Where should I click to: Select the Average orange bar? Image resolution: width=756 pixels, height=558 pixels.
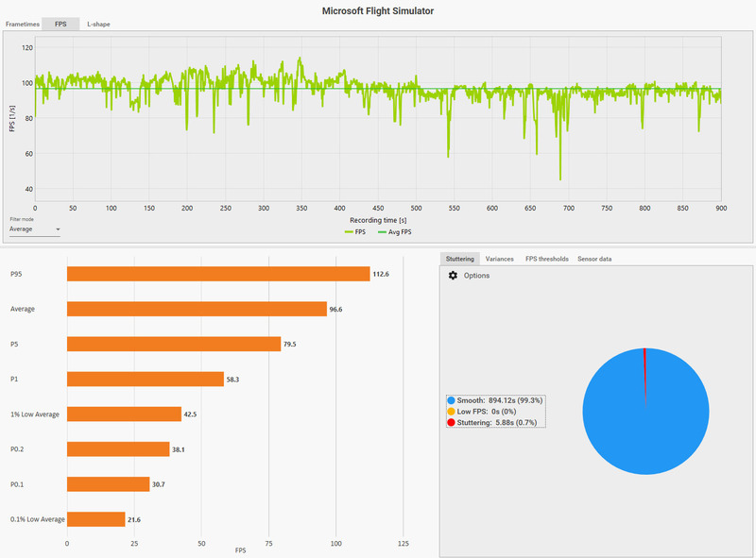tap(197, 309)
